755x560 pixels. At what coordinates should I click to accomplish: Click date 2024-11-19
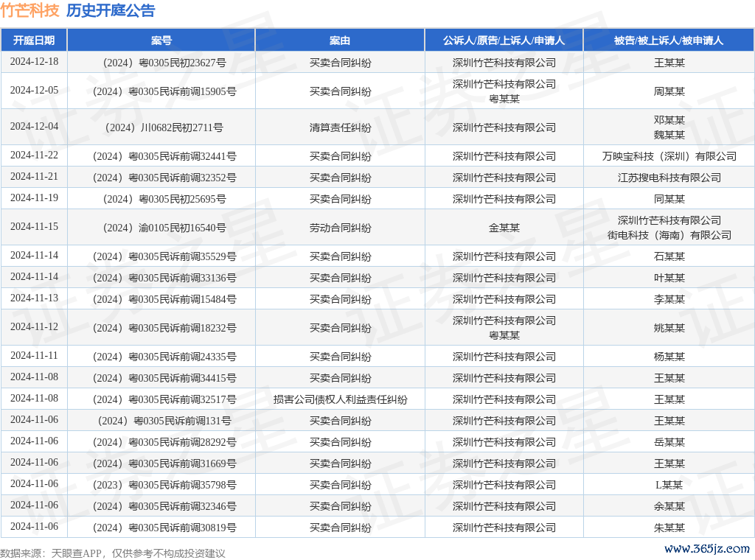tap(34, 197)
